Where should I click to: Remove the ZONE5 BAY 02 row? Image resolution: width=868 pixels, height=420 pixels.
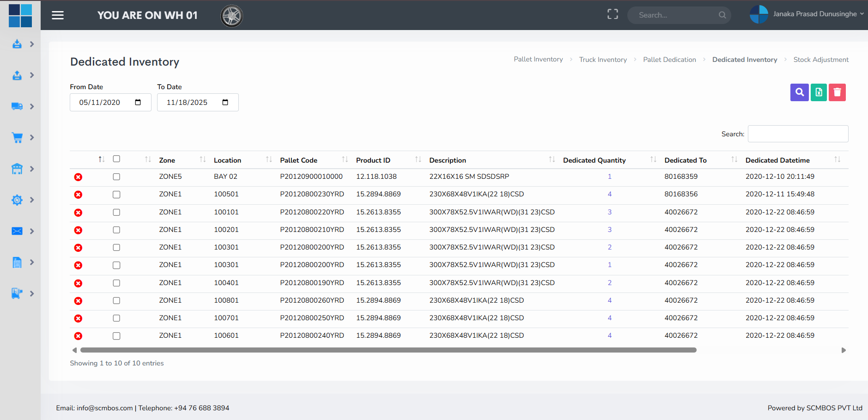pyautogui.click(x=79, y=177)
